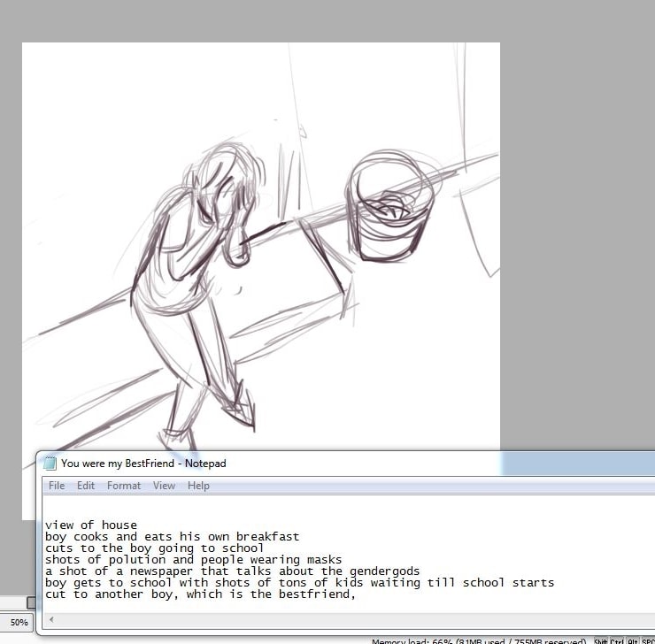
Task: Click the Notepad window title bar text
Action: (x=143, y=463)
